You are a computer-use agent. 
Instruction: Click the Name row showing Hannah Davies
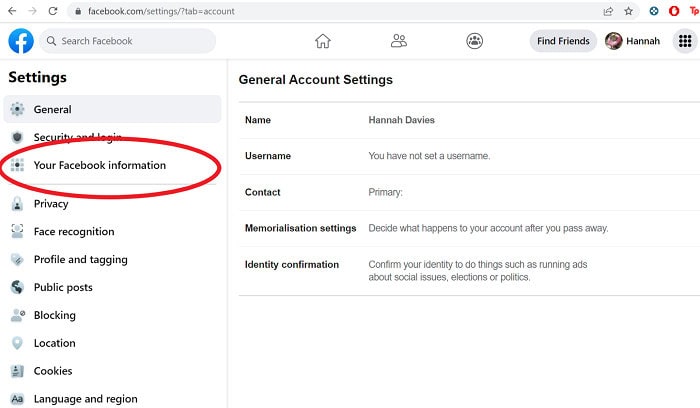point(469,120)
